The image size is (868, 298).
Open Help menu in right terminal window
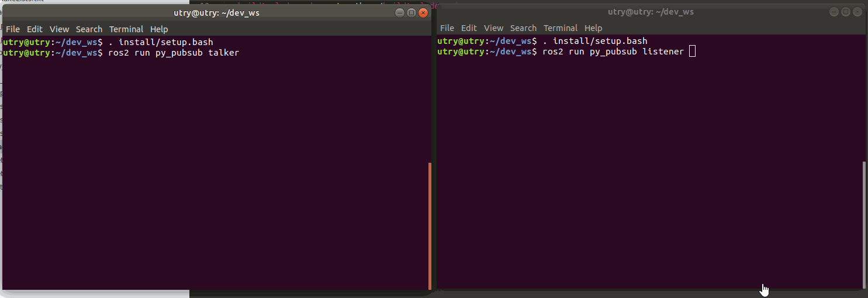pos(593,28)
